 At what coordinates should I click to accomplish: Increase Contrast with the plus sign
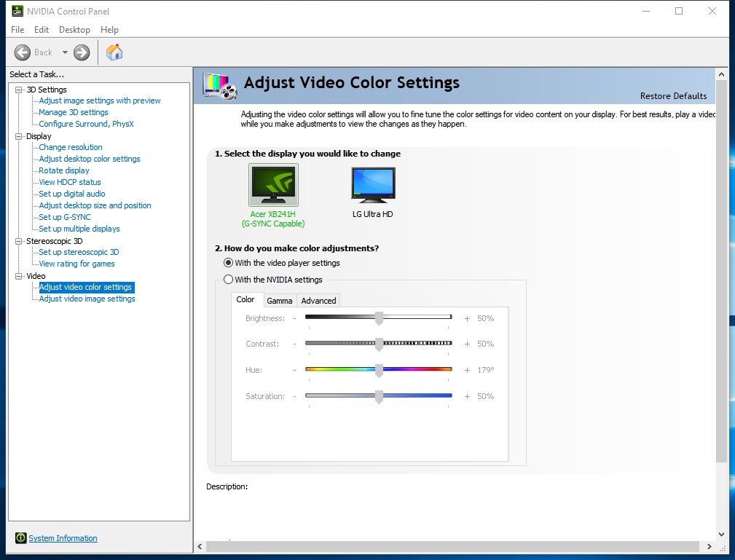[x=467, y=344]
